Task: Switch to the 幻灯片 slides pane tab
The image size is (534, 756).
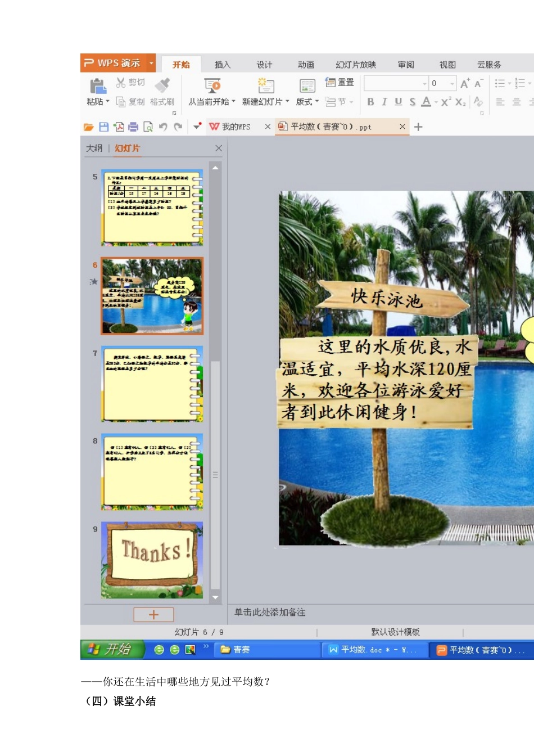Action: [127, 148]
